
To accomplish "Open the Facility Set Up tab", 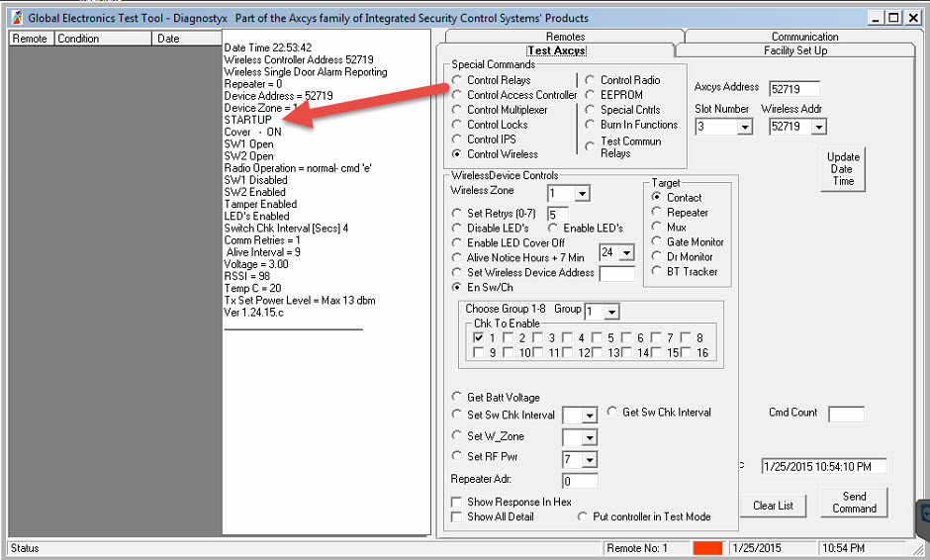I will [x=795, y=51].
